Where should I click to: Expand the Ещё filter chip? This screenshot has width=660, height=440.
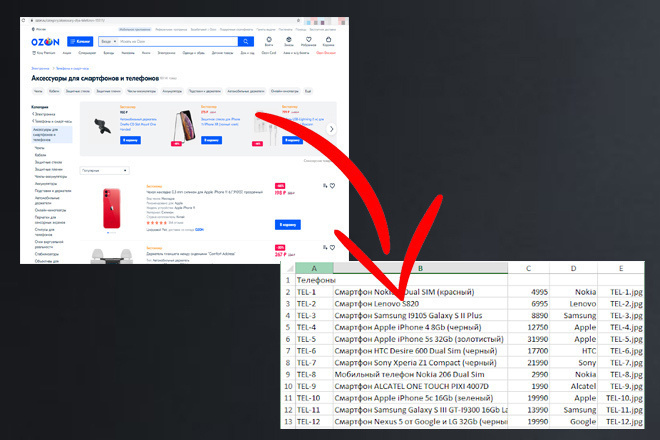point(308,91)
